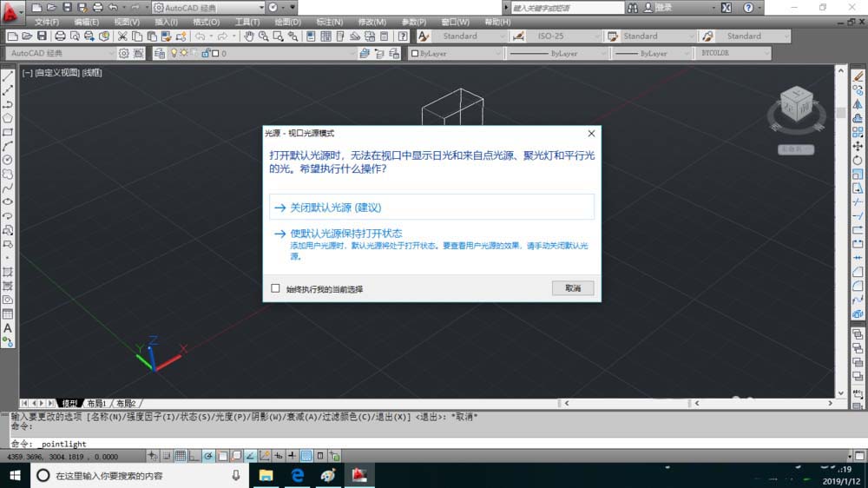This screenshot has width=868, height=488.
Task: Select the Multiline Text A tool
Action: tap(8, 328)
